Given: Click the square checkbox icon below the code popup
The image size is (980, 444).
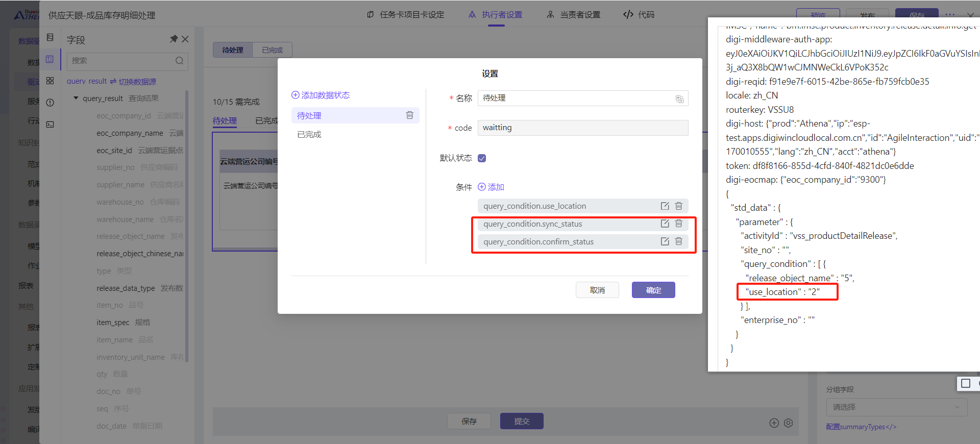Looking at the screenshot, I should [966, 383].
